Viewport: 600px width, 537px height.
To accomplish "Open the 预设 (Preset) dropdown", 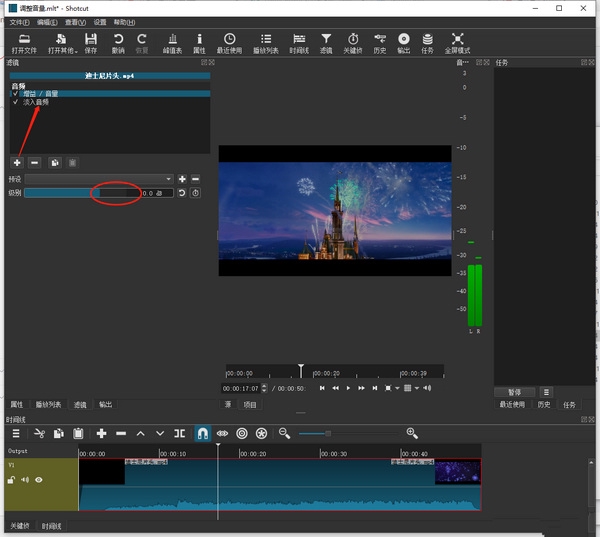I will 99,179.
